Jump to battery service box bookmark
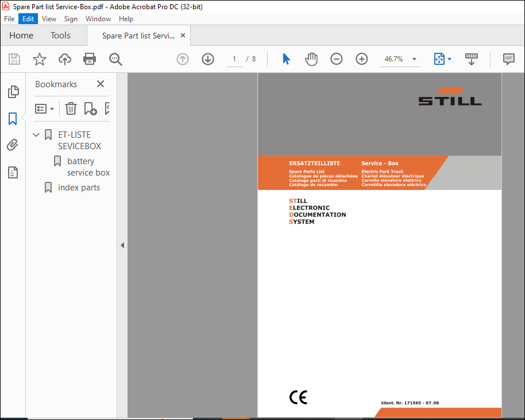 (x=88, y=167)
